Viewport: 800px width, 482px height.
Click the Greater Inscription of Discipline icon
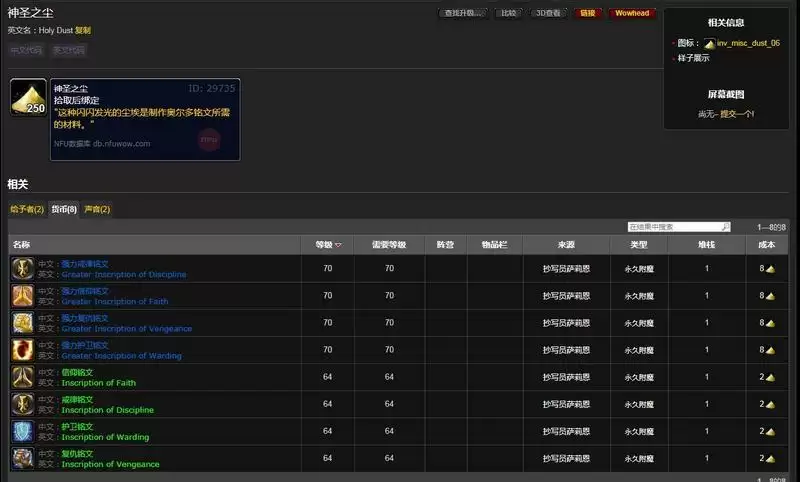point(23,269)
